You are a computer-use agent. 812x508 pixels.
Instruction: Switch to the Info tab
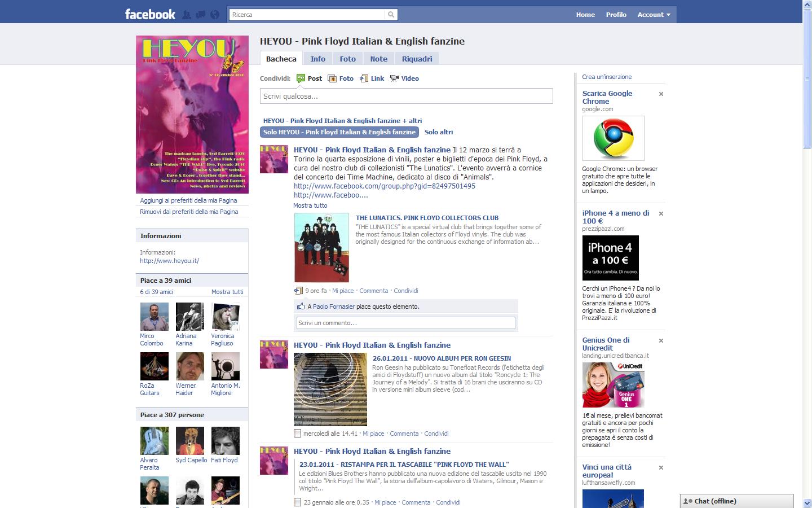[317, 59]
